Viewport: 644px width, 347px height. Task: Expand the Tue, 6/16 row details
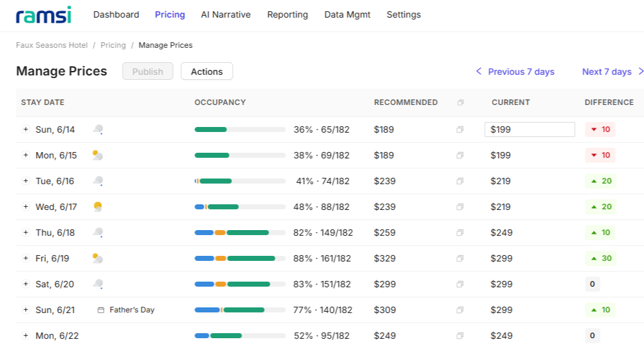(25, 180)
